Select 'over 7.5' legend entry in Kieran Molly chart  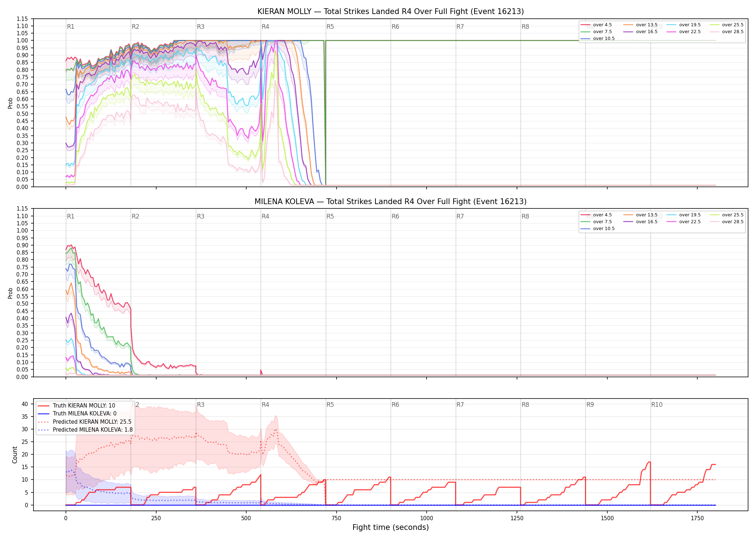[596, 32]
